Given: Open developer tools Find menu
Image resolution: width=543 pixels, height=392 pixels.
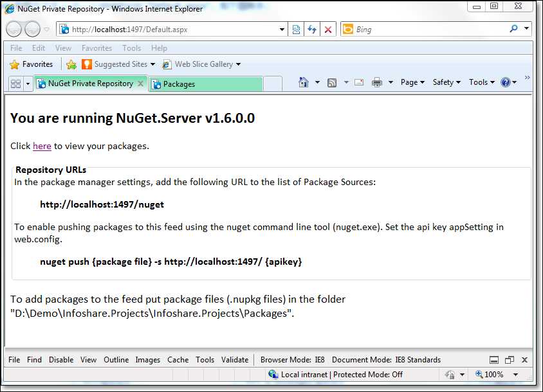Looking at the screenshot, I should [34, 360].
